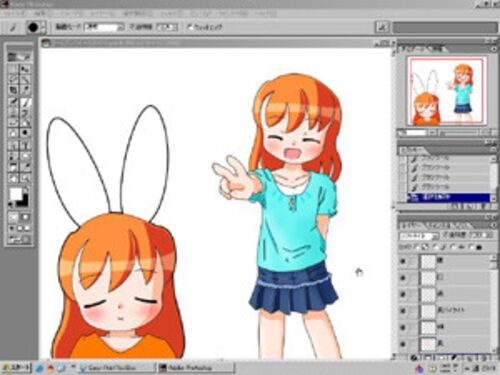Open the Layers panel blend mode dropdown
This screenshot has width=500, height=375.
click(419, 236)
